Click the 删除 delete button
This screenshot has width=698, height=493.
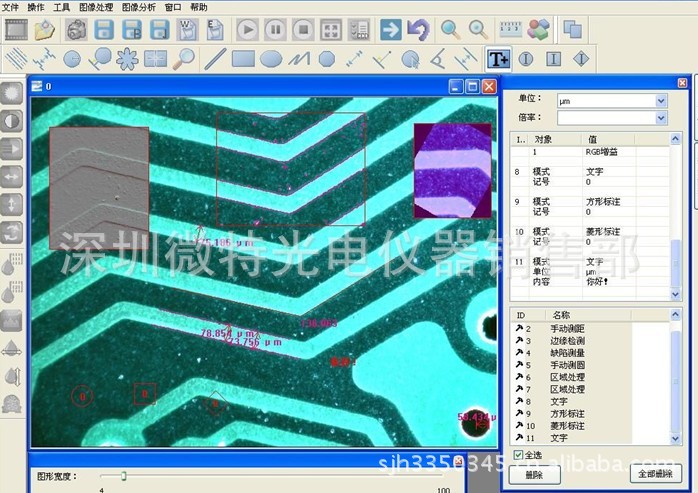534,475
